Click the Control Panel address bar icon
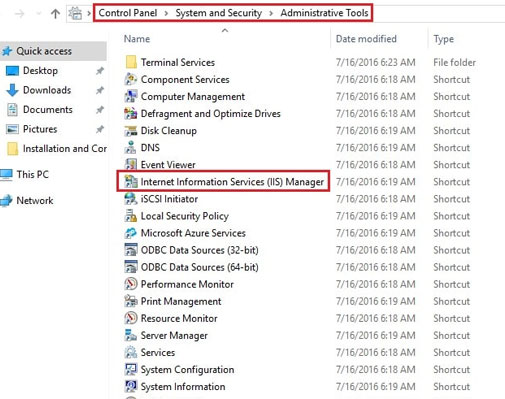This screenshot has width=505, height=399. click(x=75, y=13)
